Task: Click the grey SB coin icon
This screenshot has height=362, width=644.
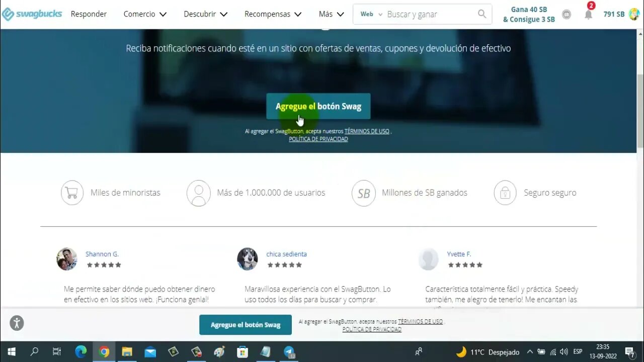Action: pos(567,15)
